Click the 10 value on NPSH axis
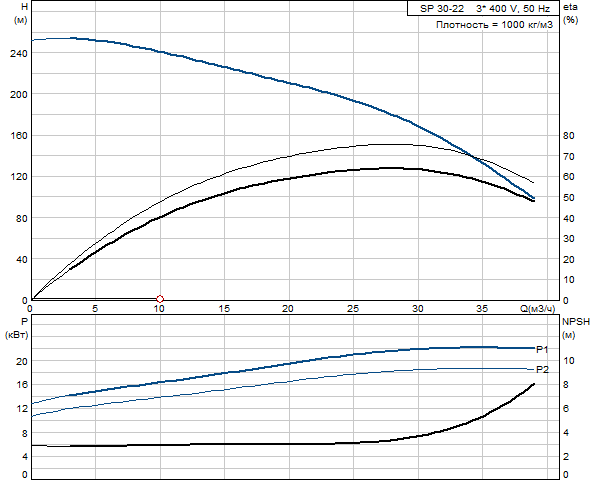This screenshot has width=592, height=480. coord(569,361)
